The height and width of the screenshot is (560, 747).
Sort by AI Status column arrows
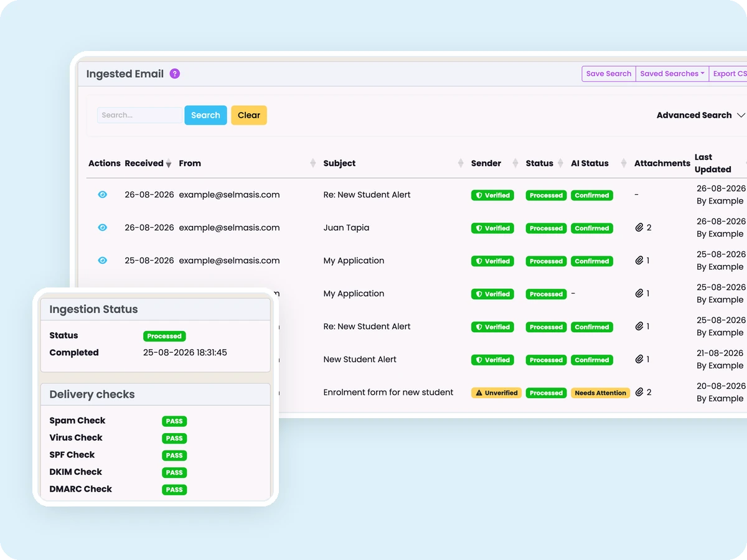(624, 163)
